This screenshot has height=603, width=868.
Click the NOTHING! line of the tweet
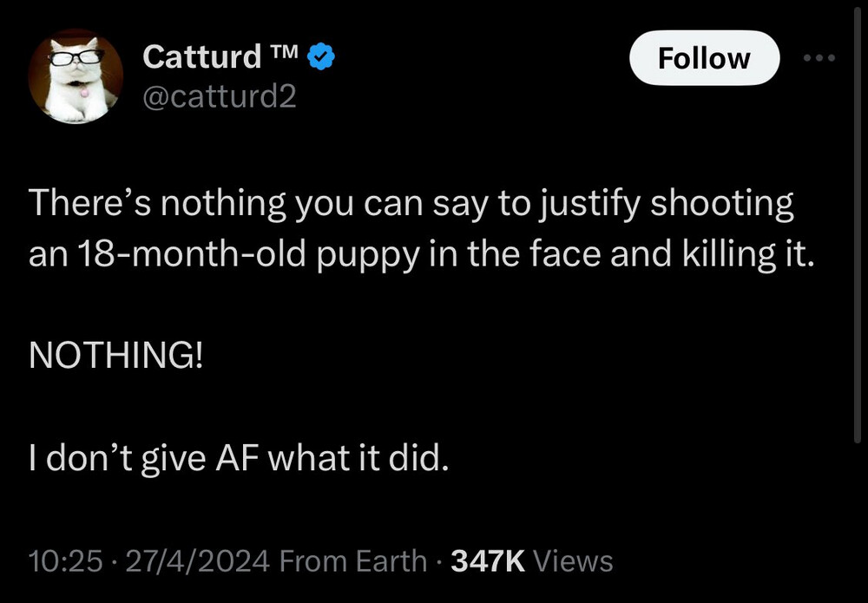pos(115,354)
